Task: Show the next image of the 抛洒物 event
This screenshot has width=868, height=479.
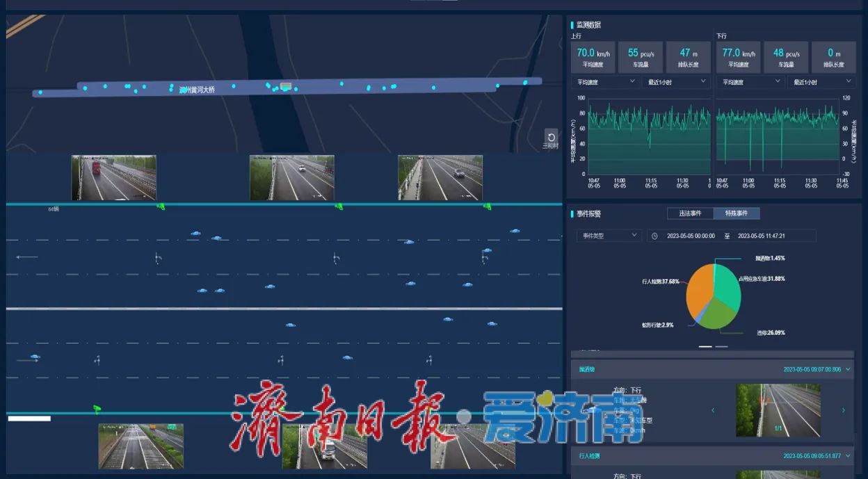Action: 844,410
